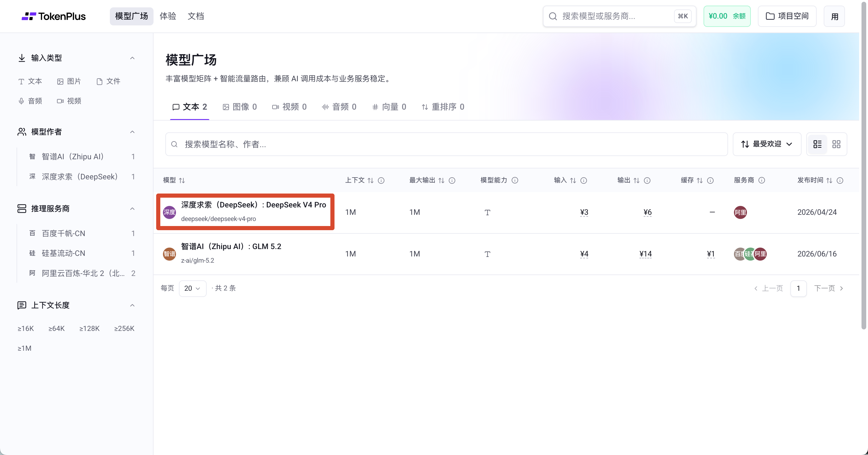Screen dimensions: 868x455
Task: Filter by provider 百度千帆-CN
Action: point(82,233)
